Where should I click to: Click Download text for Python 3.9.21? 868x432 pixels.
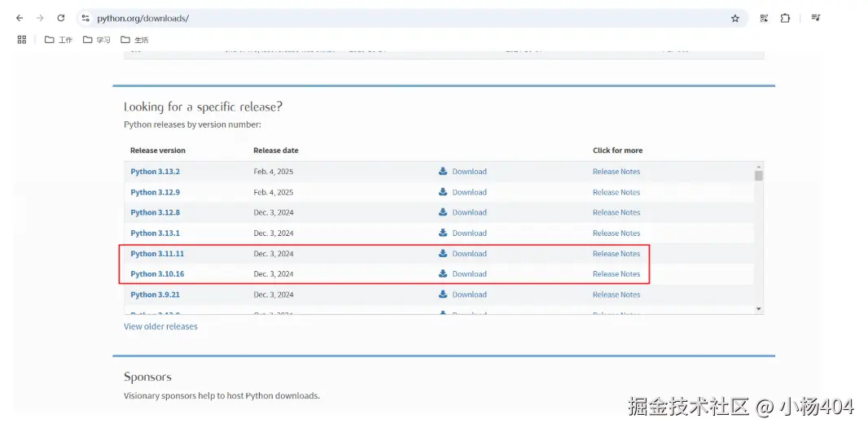click(470, 295)
